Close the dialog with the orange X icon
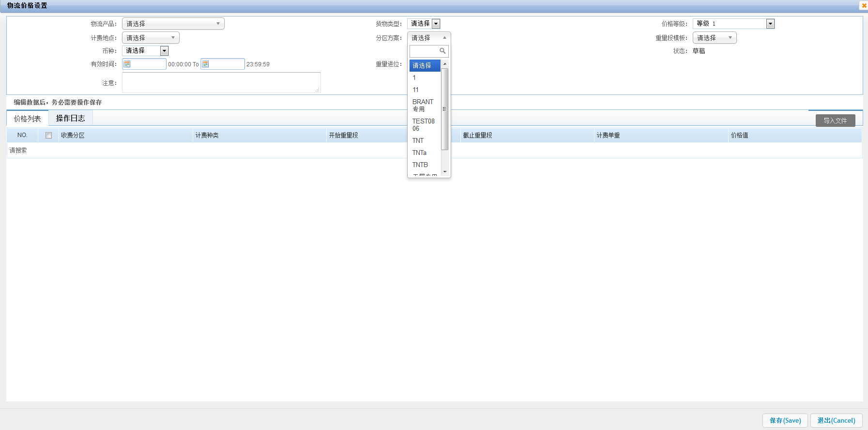 (864, 5)
